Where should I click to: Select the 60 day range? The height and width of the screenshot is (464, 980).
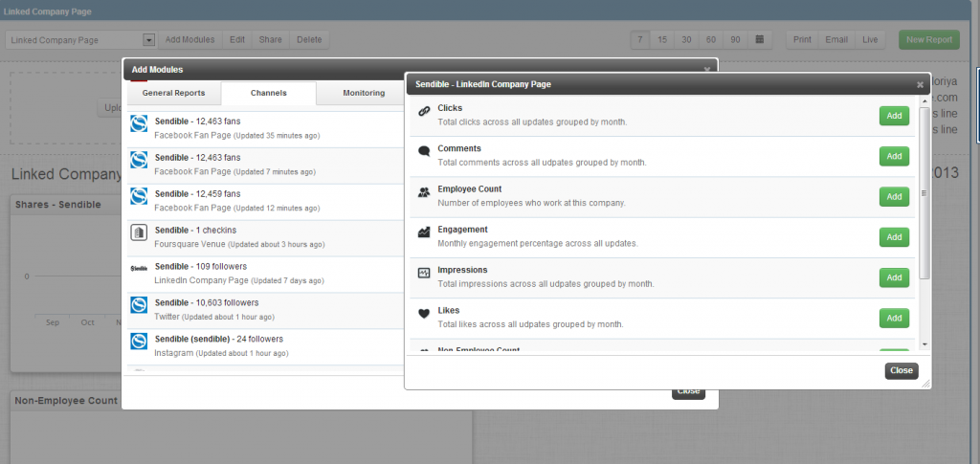point(711,39)
